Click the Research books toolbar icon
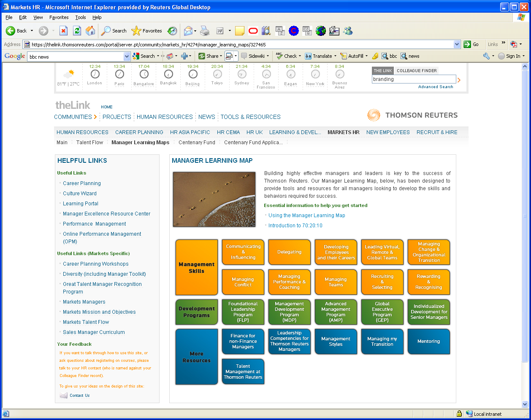The width and height of the screenshot is (531, 420). coord(266,31)
